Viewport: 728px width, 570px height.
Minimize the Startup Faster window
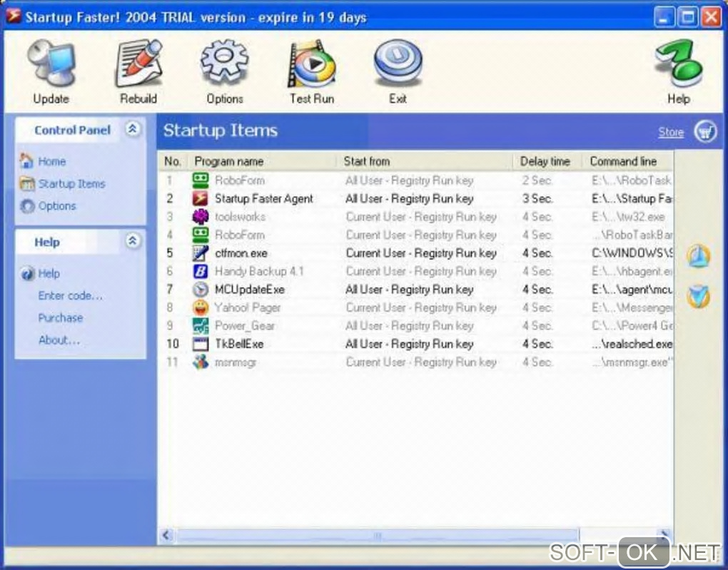(x=664, y=17)
